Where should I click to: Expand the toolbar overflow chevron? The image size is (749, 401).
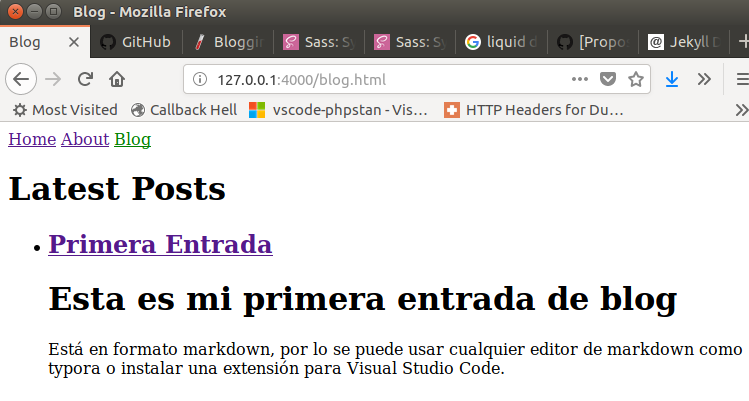704,79
